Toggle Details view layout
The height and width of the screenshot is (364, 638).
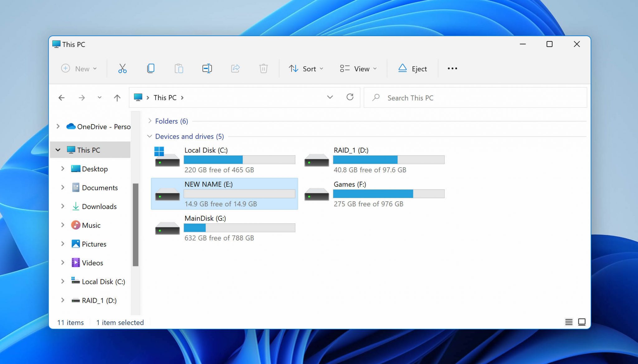(x=569, y=322)
